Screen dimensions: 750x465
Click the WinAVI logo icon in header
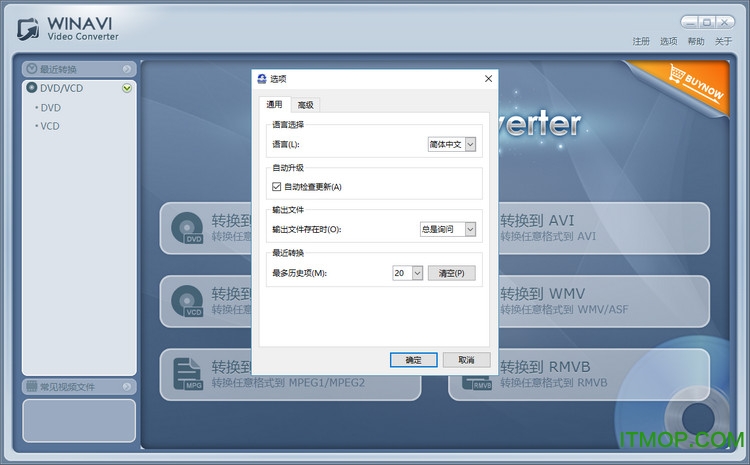[x=30, y=29]
